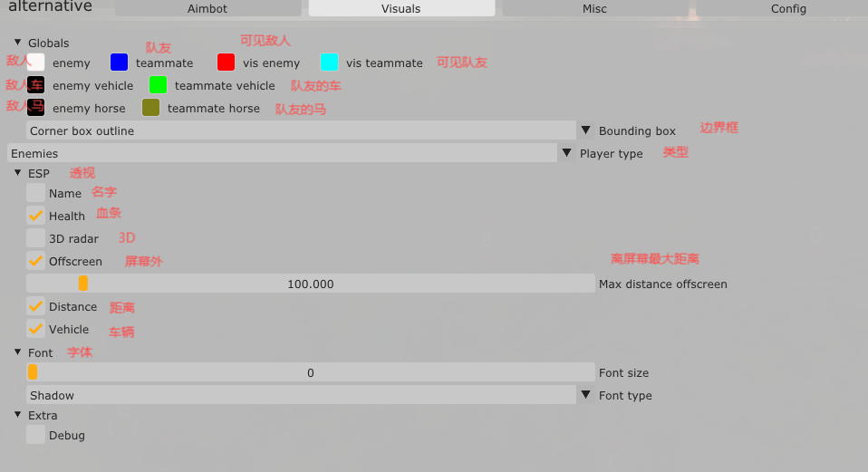
Task: Click the Font size slider
Action: coord(310,372)
